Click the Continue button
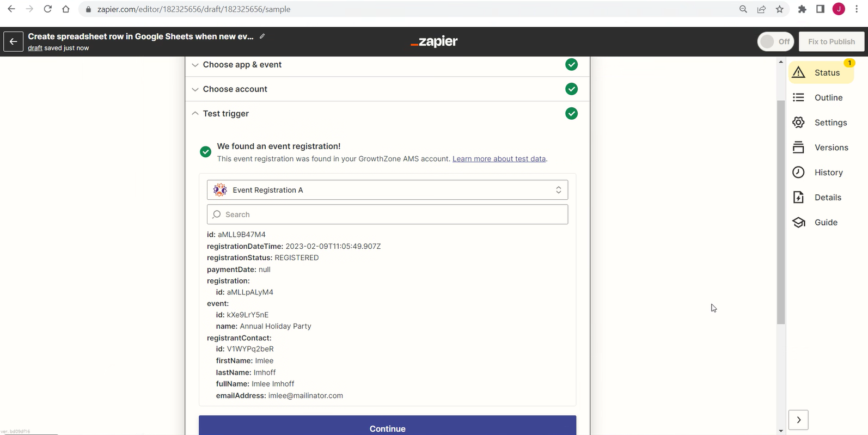The height and width of the screenshot is (435, 868). pos(387,425)
